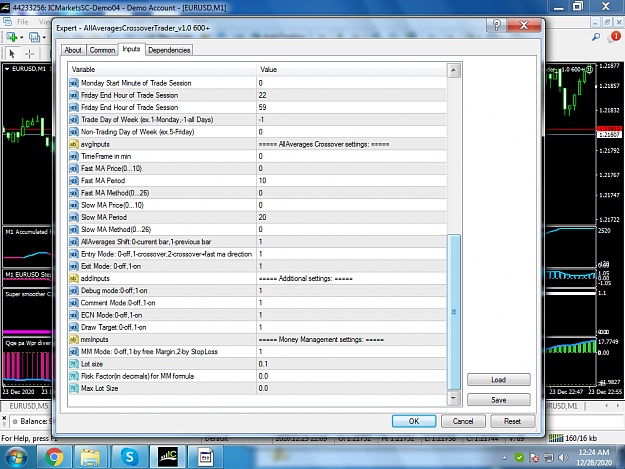Click search magnifier icon in MetaTrader

[x=596, y=37]
